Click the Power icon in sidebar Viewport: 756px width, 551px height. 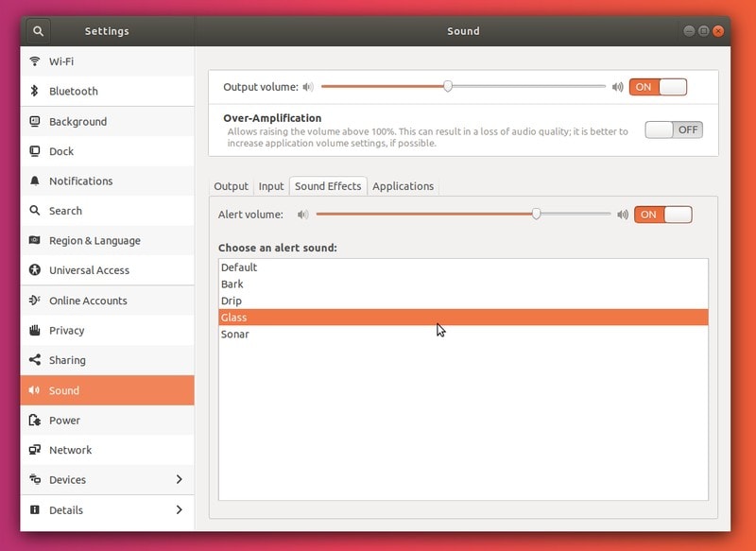(x=35, y=421)
